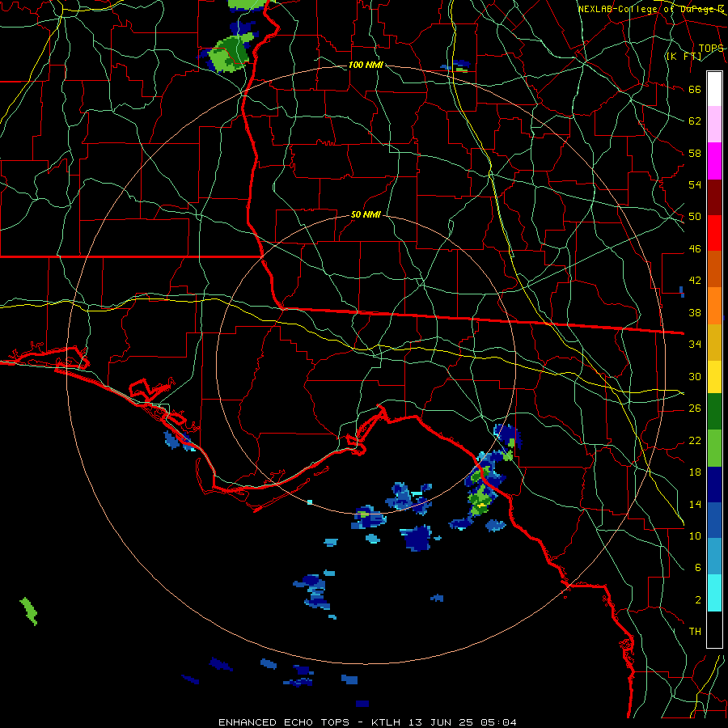728x728 pixels.
Task: Click the '6' legend value
Action: (698, 567)
